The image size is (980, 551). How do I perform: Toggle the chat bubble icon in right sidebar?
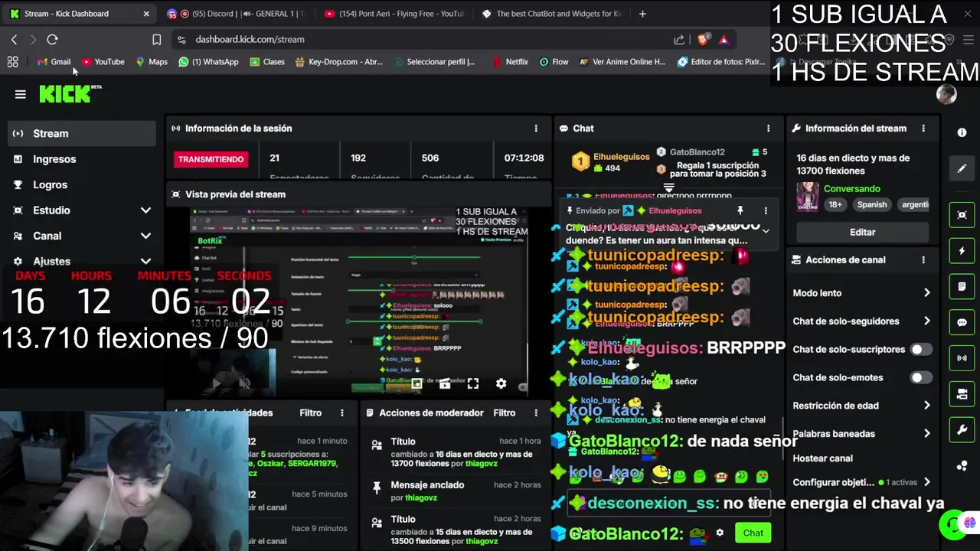[962, 322]
